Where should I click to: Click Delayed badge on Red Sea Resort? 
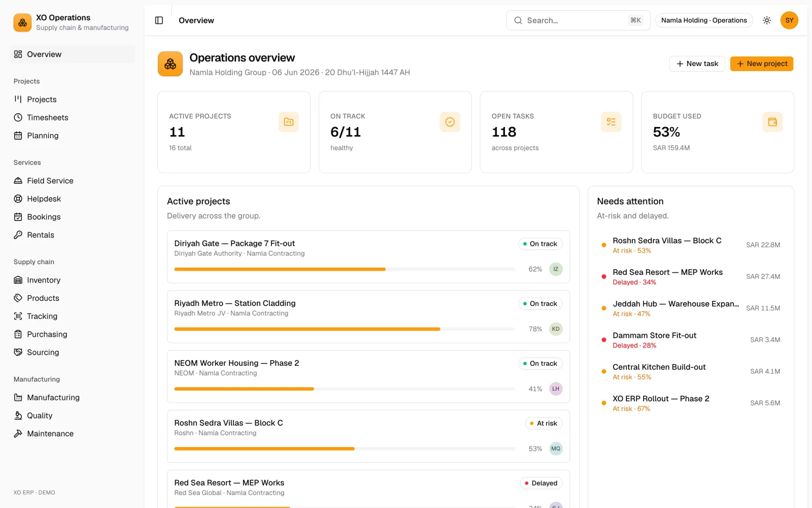(x=541, y=483)
